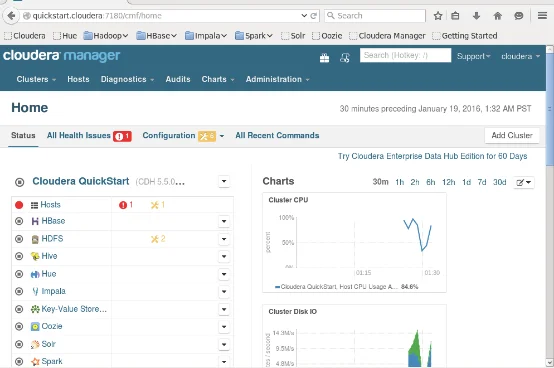Screen dimensions: 554x368
Task: Reload the page with refresh icon
Action: 313,16
